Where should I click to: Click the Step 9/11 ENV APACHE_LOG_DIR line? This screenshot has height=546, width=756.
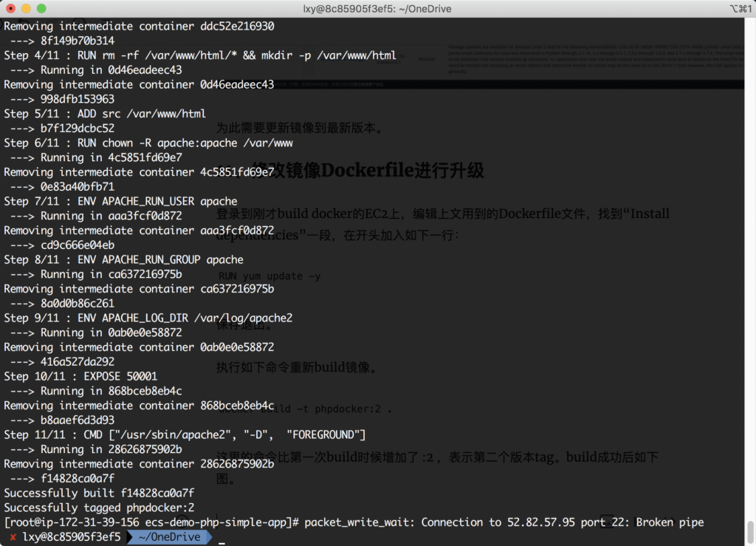pyautogui.click(x=148, y=318)
